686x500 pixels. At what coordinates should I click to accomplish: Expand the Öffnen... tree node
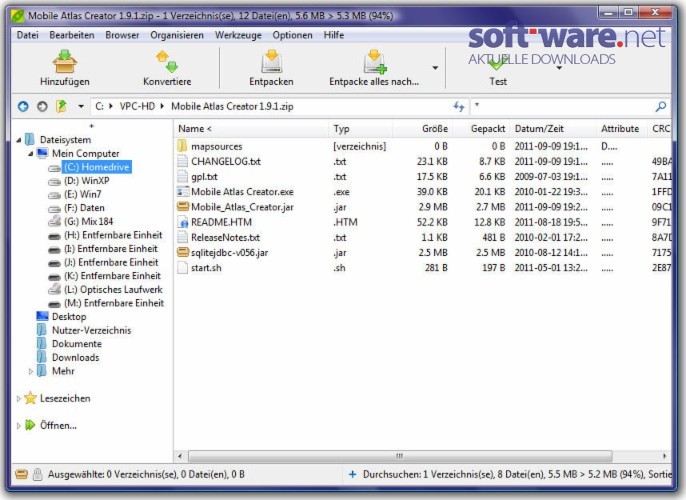click(x=18, y=426)
